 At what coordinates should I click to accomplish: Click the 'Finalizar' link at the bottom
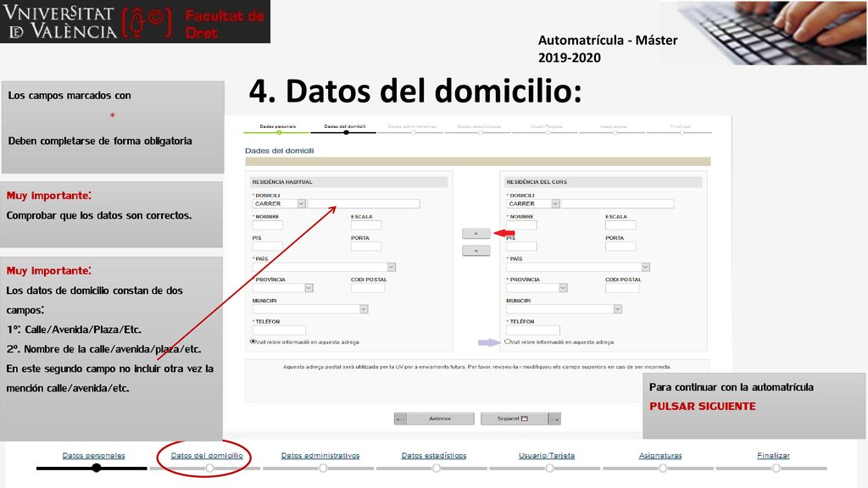pyautogui.click(x=773, y=455)
